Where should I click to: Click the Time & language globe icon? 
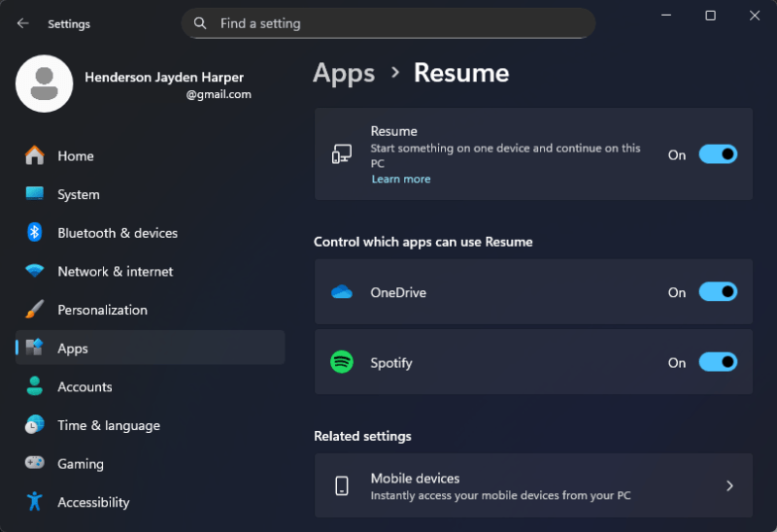click(35, 424)
